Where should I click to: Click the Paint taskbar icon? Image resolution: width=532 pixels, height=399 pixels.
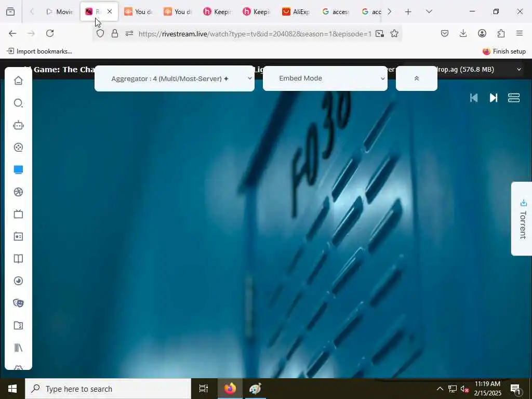tap(255, 389)
